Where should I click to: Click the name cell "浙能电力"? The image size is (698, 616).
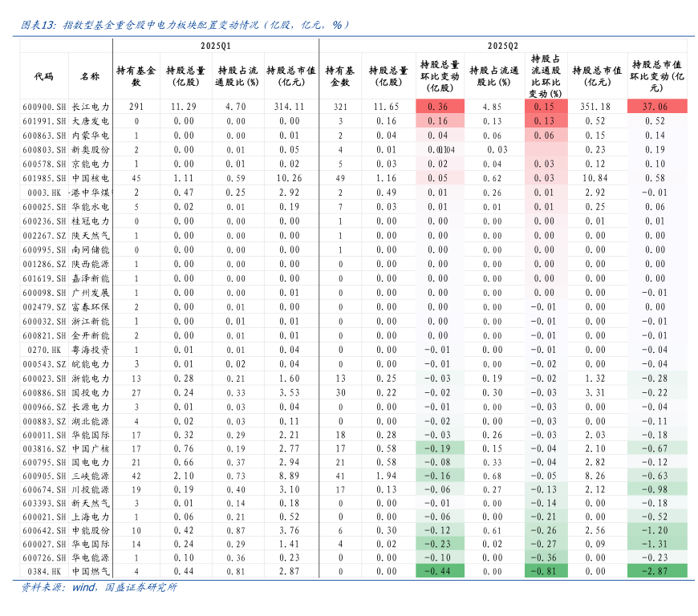coord(91,379)
